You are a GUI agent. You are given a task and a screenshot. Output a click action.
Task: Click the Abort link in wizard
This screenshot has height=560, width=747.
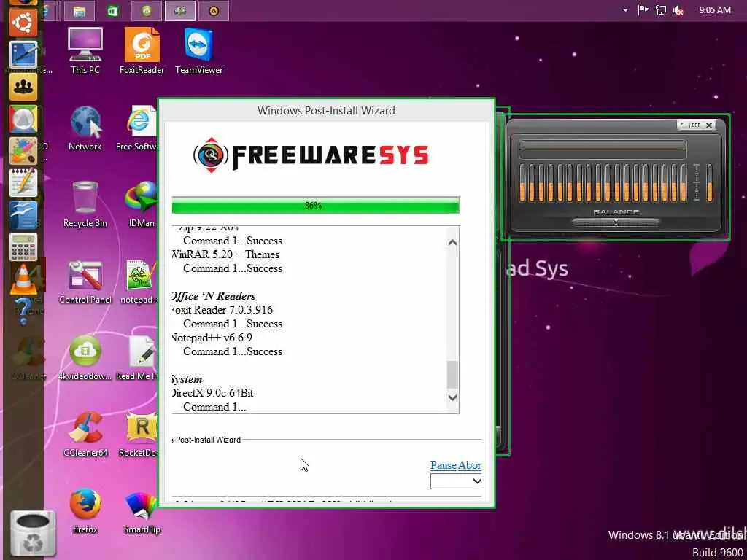click(470, 465)
